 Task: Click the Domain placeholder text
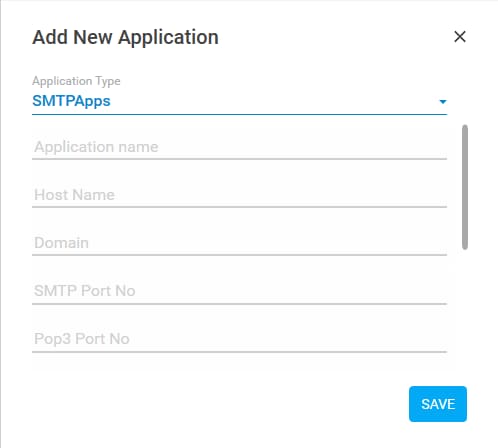click(61, 243)
